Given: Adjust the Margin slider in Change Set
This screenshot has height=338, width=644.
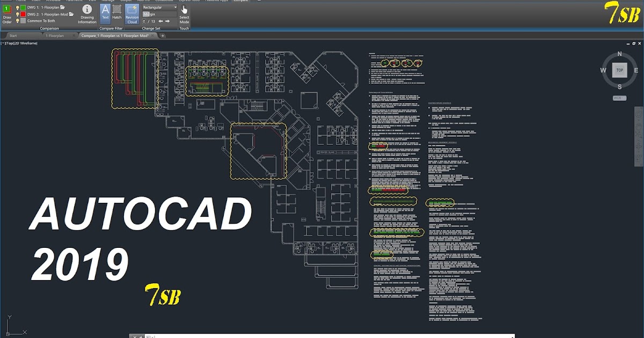Looking at the screenshot, I should coord(159,14).
